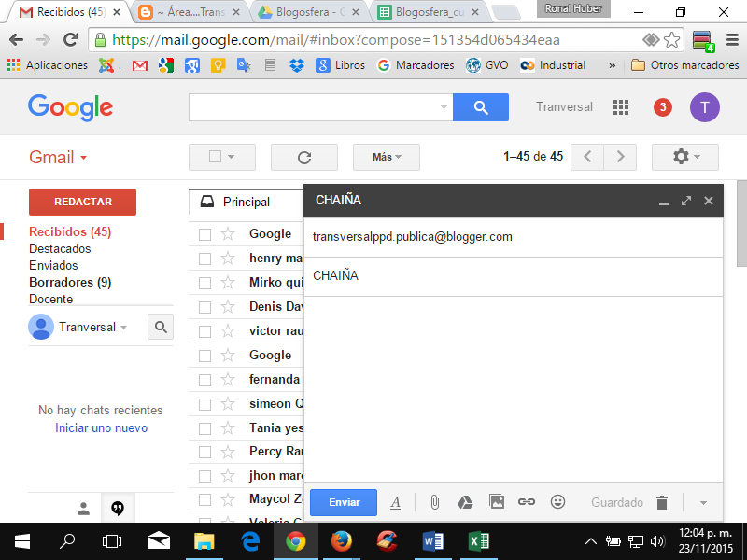Open Otros marcadores bookmarks folder

684,65
